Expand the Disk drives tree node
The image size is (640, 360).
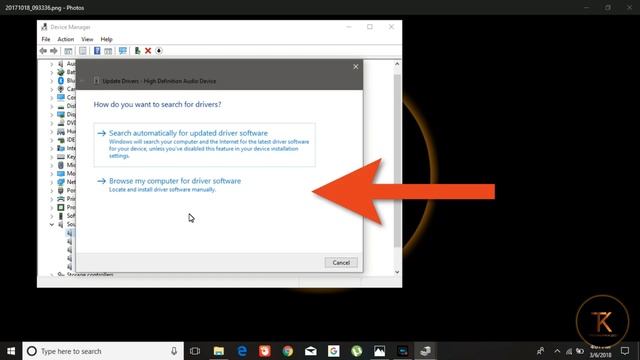tap(51, 106)
